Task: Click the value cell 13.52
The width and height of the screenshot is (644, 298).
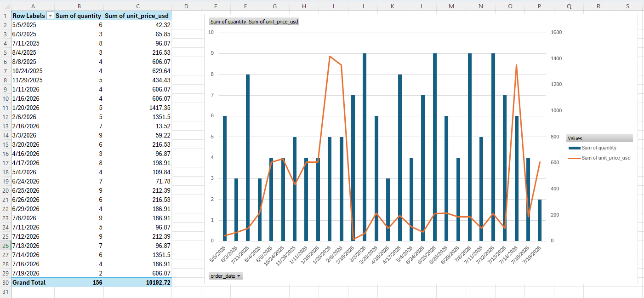Action: (138, 126)
